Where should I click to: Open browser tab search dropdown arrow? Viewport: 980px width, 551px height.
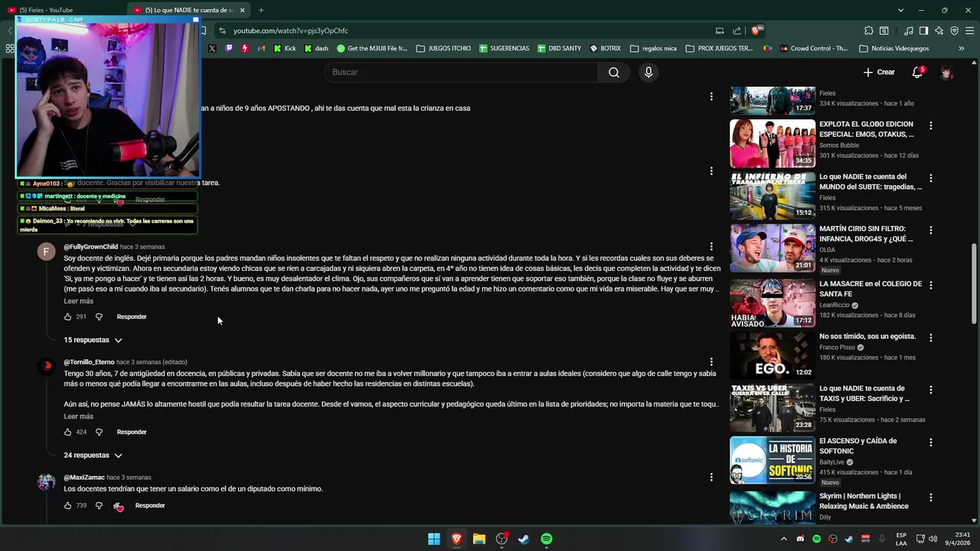tap(900, 10)
